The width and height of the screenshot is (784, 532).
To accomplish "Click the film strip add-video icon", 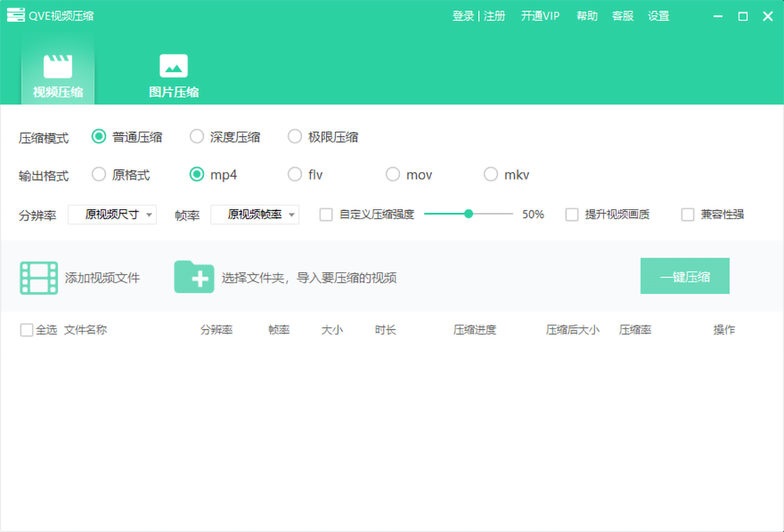I will (39, 277).
